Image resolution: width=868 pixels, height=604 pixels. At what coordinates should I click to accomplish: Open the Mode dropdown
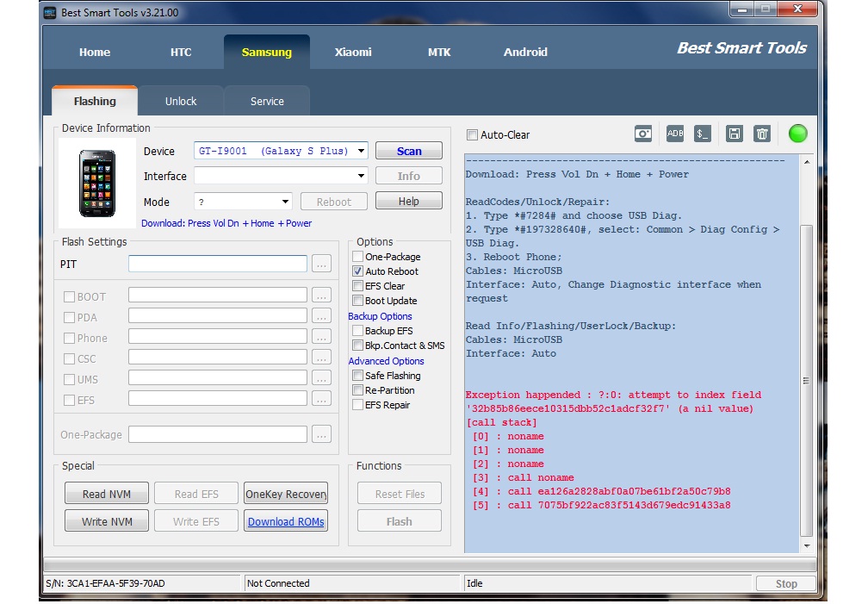pyautogui.click(x=285, y=202)
